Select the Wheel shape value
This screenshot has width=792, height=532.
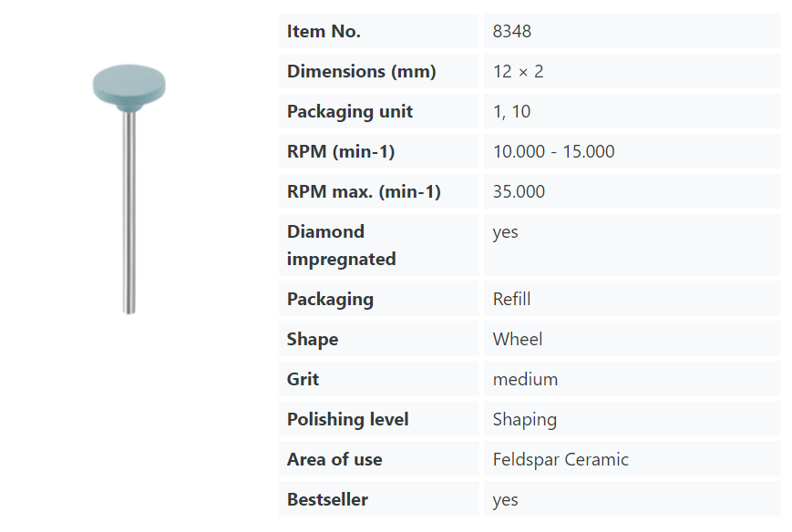coord(518,339)
